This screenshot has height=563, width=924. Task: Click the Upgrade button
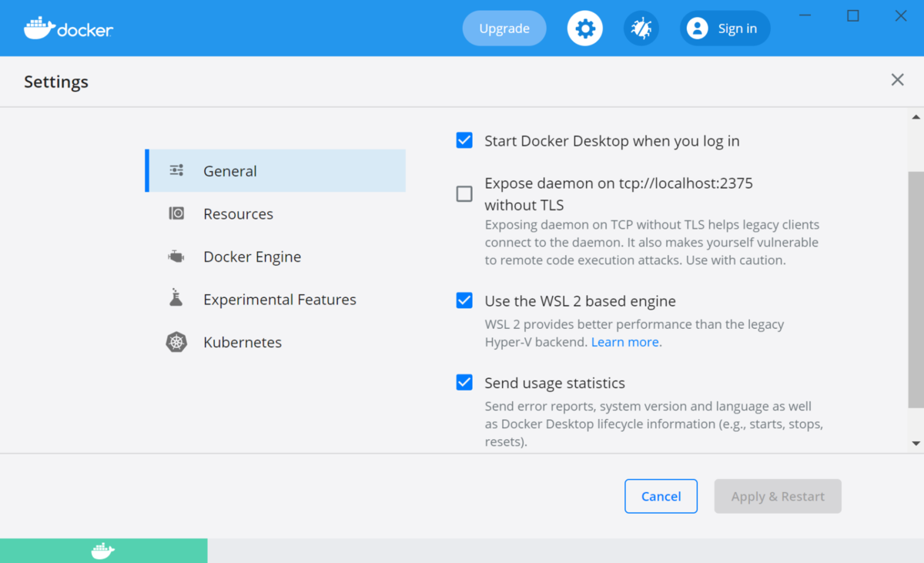pos(504,28)
